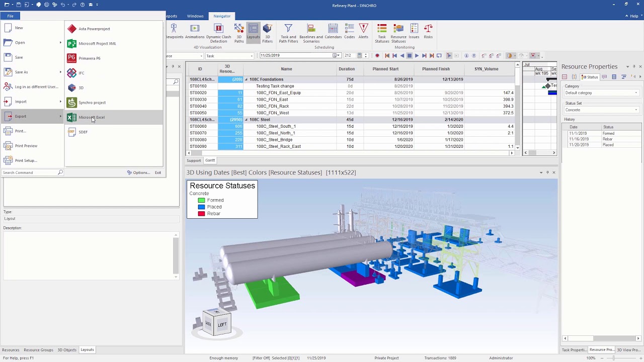Viewport: 644px width, 362px height.
Task: Launch Dynamic Clash Detection
Action: tap(218, 33)
